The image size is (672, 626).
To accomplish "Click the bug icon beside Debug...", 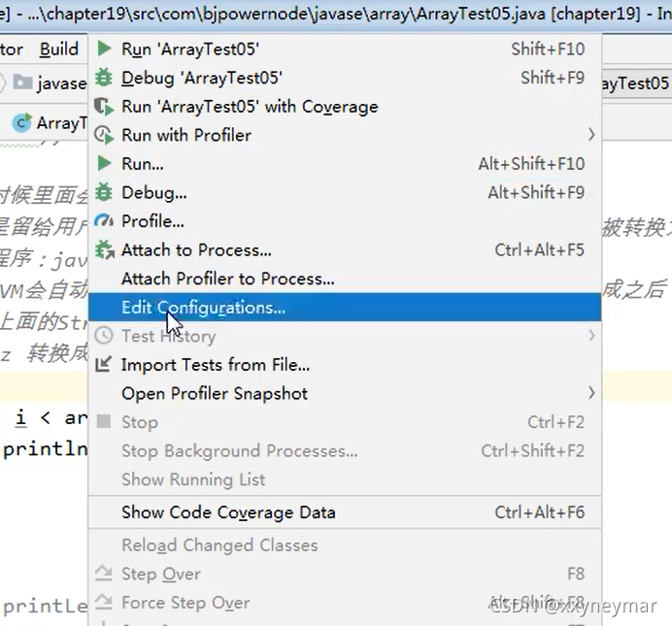I will tap(104, 192).
